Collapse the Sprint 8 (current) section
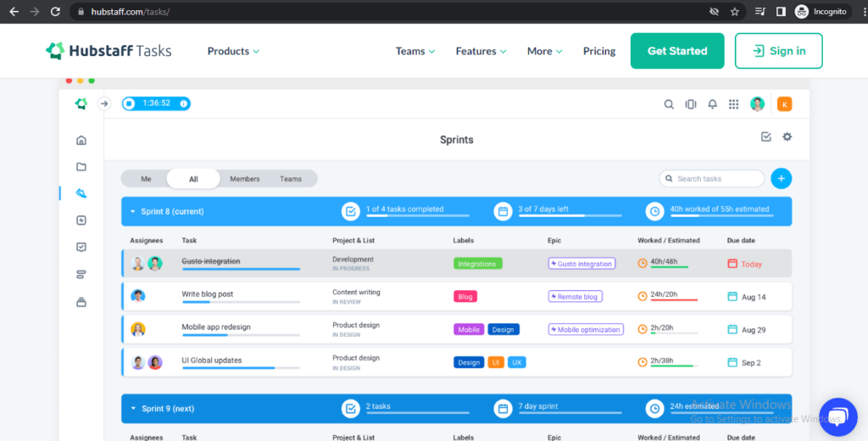Image resolution: width=868 pixels, height=441 pixels. tap(132, 211)
